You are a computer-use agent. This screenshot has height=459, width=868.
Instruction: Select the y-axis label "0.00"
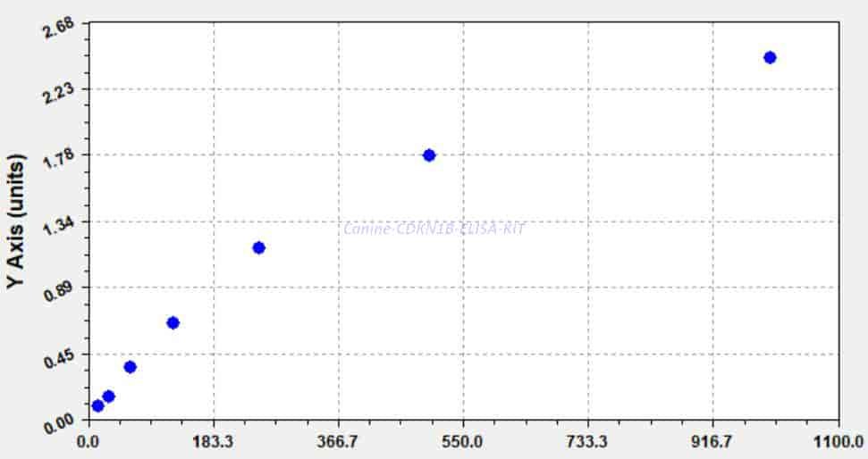tap(57, 425)
